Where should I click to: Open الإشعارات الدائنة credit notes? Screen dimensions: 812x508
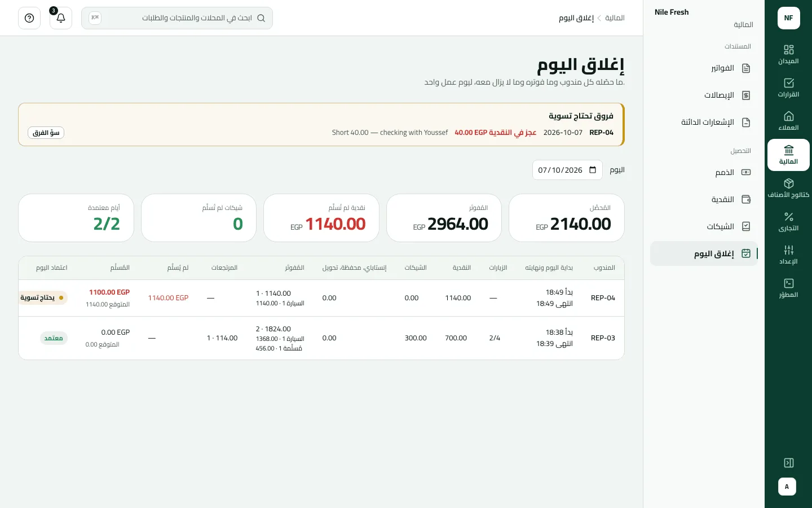point(704,122)
